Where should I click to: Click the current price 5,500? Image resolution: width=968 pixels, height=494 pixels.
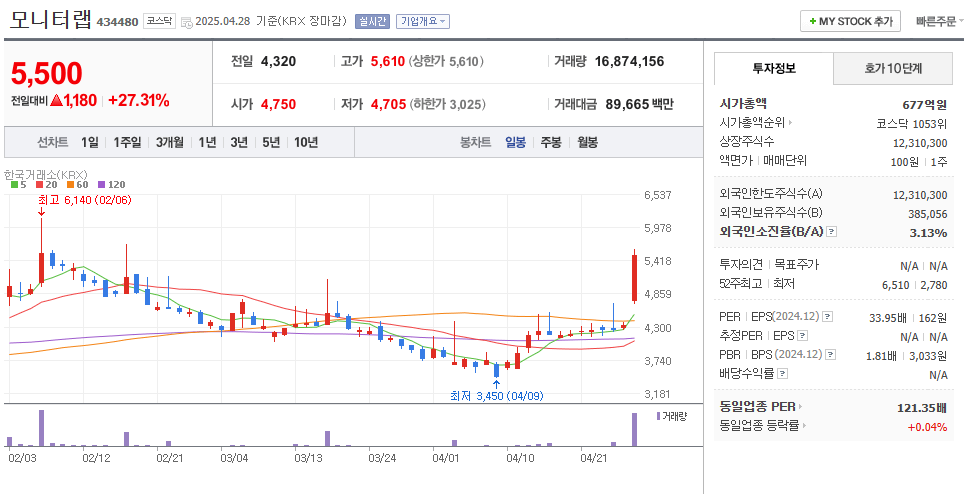click(x=47, y=74)
